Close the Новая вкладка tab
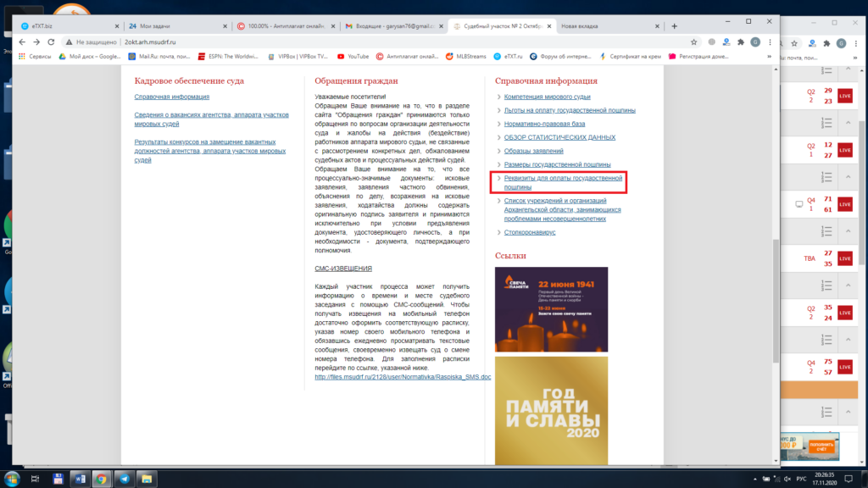Image resolution: width=868 pixels, height=488 pixels. coord(657,26)
